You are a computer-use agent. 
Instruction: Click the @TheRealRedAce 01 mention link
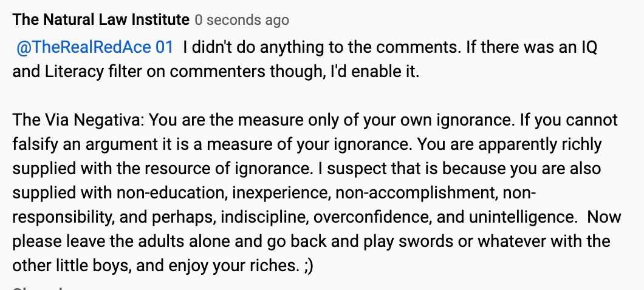point(95,47)
